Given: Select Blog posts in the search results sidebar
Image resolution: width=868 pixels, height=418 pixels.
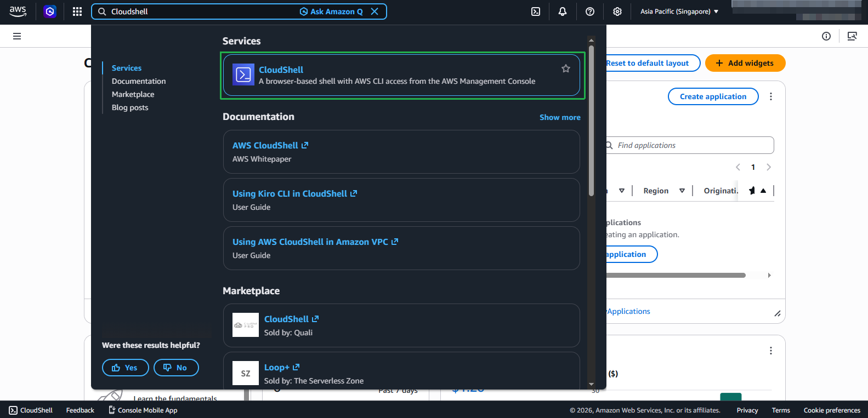Looking at the screenshot, I should tap(130, 107).
